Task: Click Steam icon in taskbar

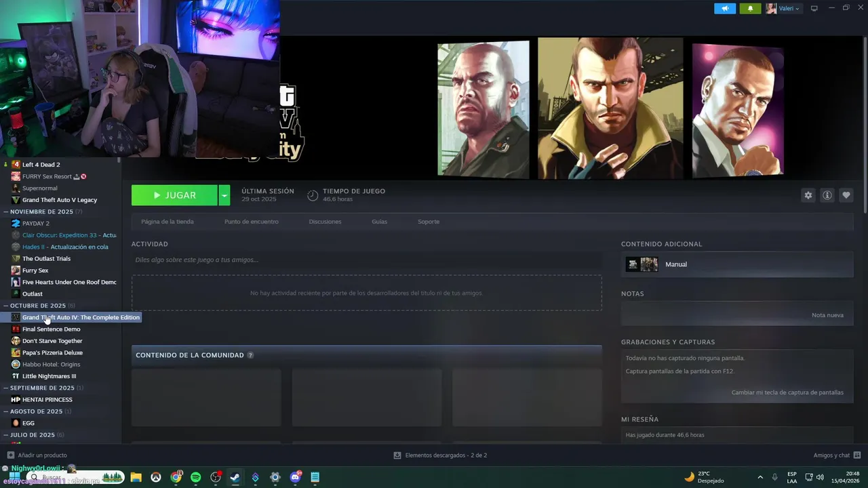Action: click(x=235, y=477)
